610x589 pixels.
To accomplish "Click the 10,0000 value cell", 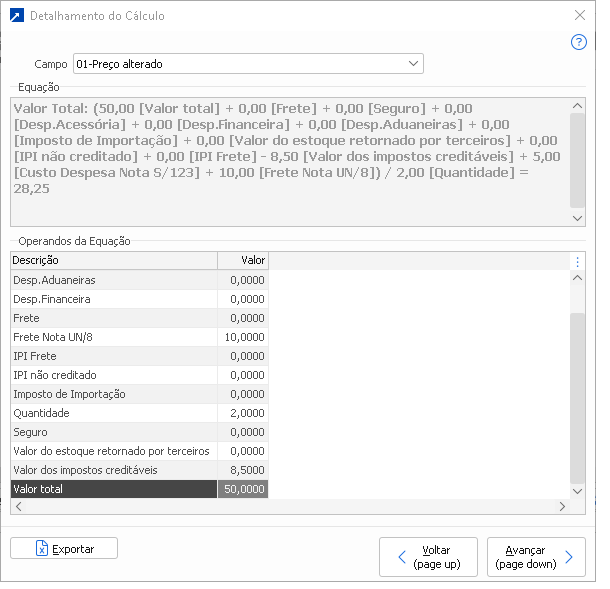I will point(243,337).
